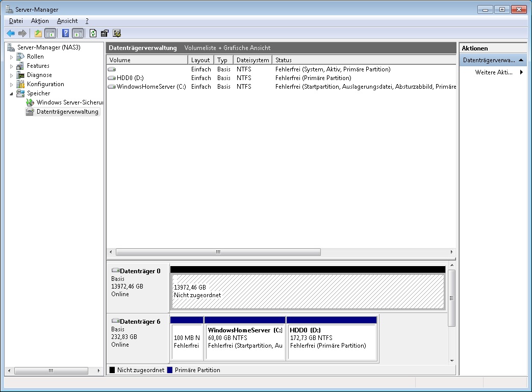
Task: Sort by the Layout column header
Action: (201, 60)
